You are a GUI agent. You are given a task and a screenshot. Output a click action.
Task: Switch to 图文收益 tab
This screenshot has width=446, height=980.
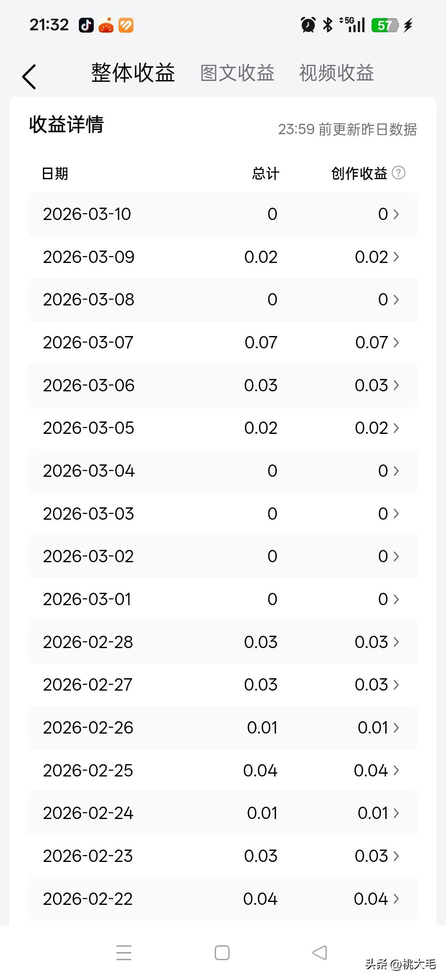pyautogui.click(x=237, y=73)
